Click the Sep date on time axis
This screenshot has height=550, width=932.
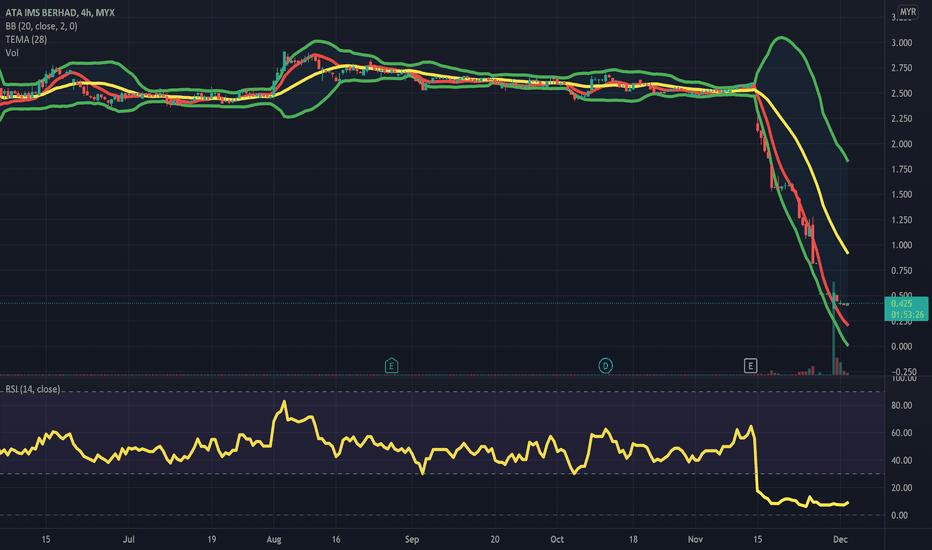click(412, 539)
